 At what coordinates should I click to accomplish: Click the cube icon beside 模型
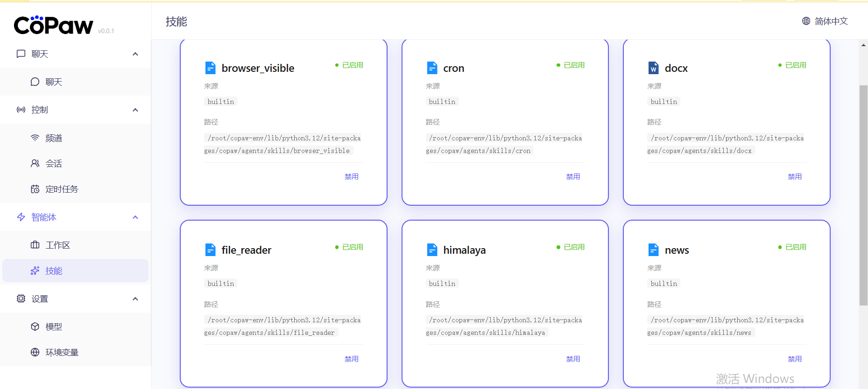[35, 326]
